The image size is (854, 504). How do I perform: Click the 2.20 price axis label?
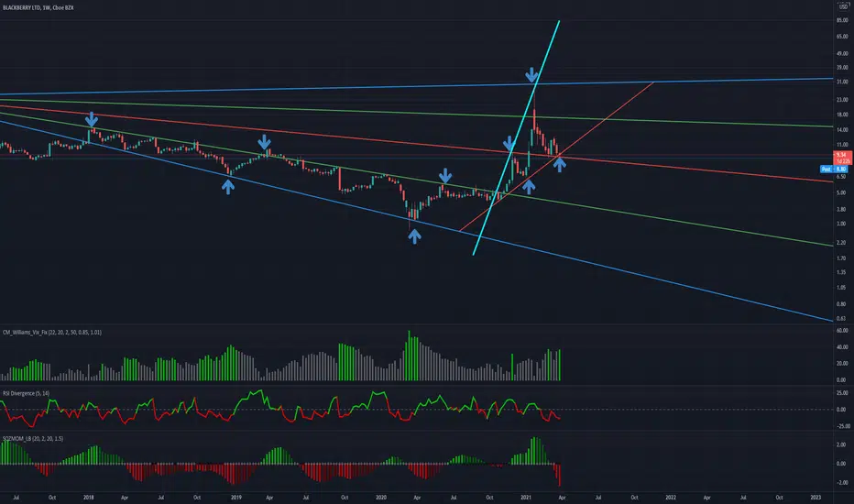(841, 243)
